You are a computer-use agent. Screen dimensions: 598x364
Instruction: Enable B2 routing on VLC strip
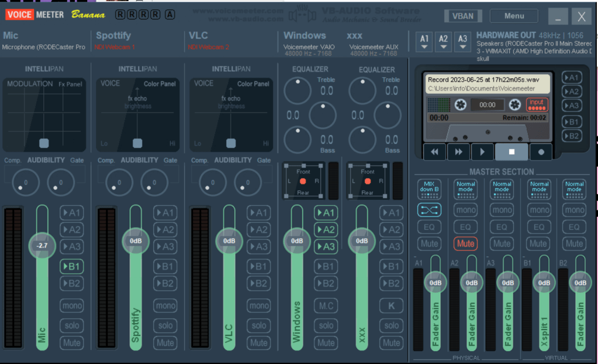[258, 283]
